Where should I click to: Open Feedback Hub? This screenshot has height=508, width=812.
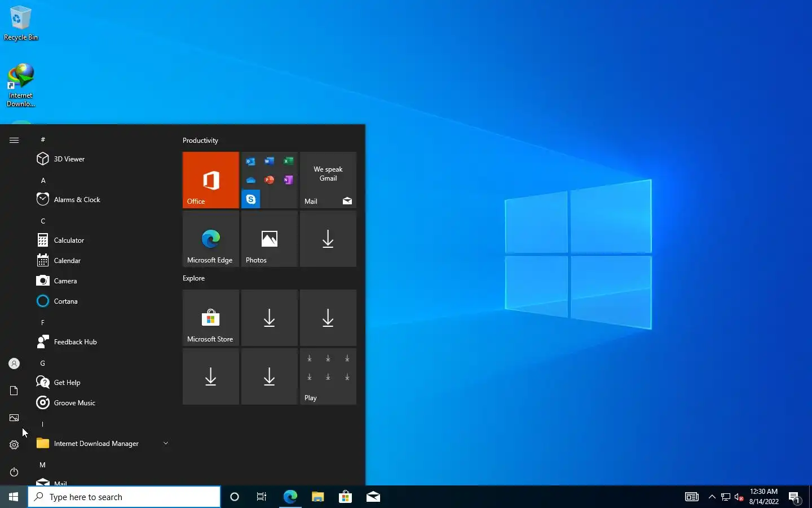(x=101, y=342)
